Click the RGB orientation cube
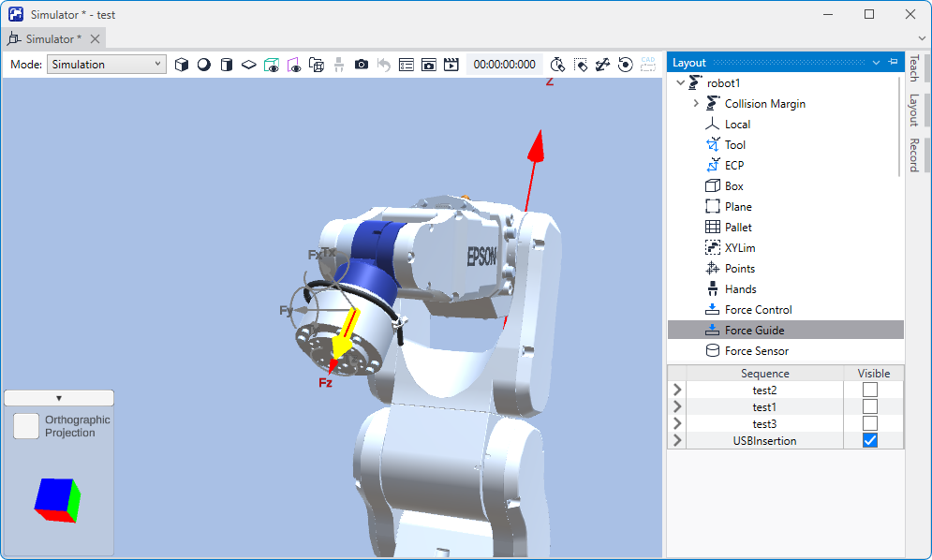This screenshot has width=932, height=560. [57, 501]
